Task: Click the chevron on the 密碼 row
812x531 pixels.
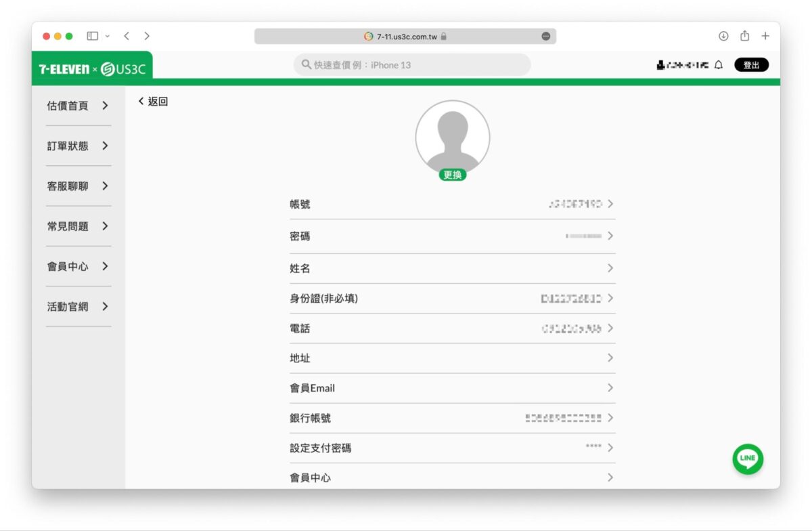Action: pos(610,236)
